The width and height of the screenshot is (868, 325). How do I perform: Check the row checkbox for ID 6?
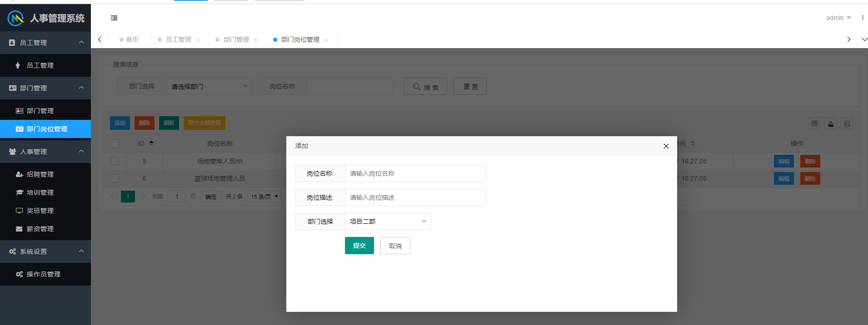coord(115,178)
